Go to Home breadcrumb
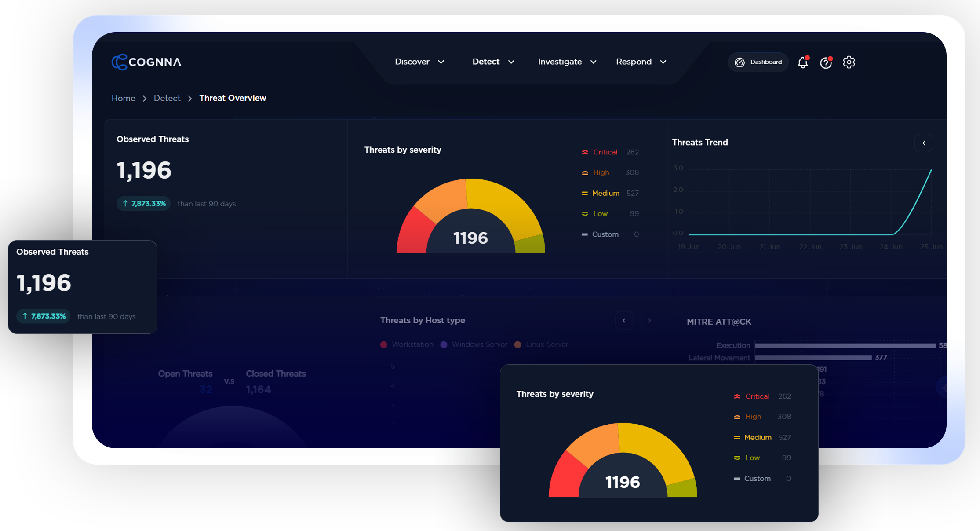Image resolution: width=980 pixels, height=531 pixels. [123, 98]
